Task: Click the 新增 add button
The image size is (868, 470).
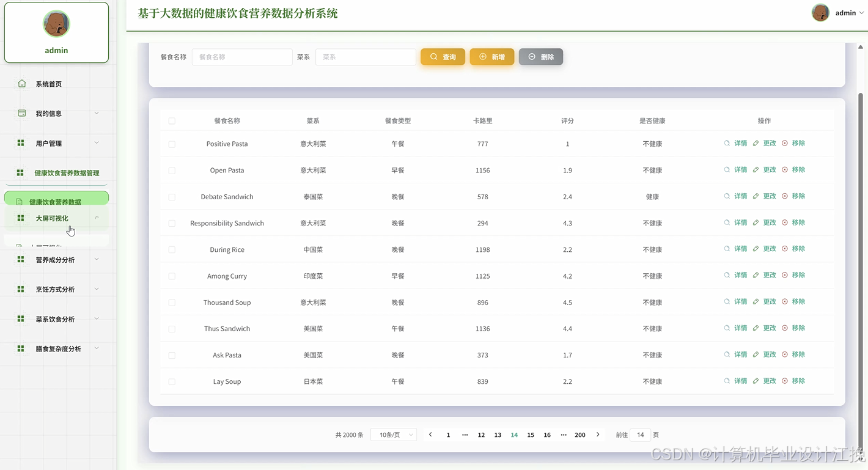Action: (x=491, y=57)
